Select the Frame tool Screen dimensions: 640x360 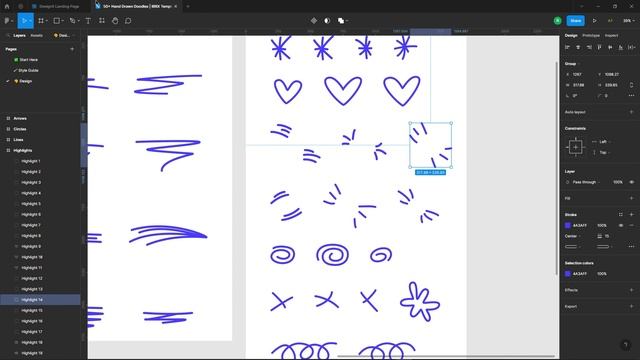41,21
